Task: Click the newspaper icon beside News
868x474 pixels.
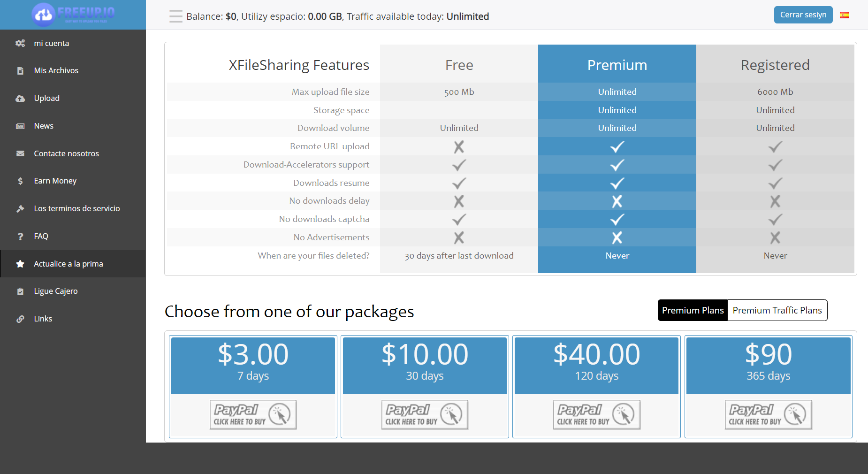Action: pos(20,126)
